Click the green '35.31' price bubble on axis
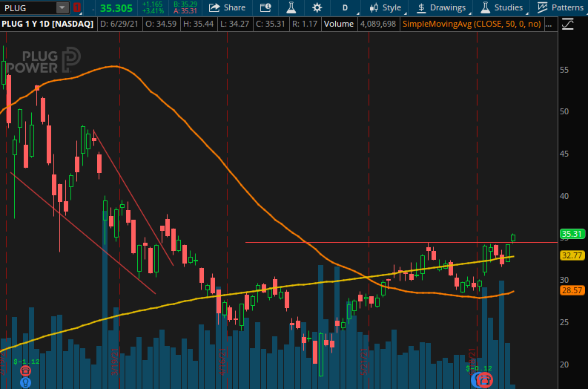588x389 pixels. 572,234
